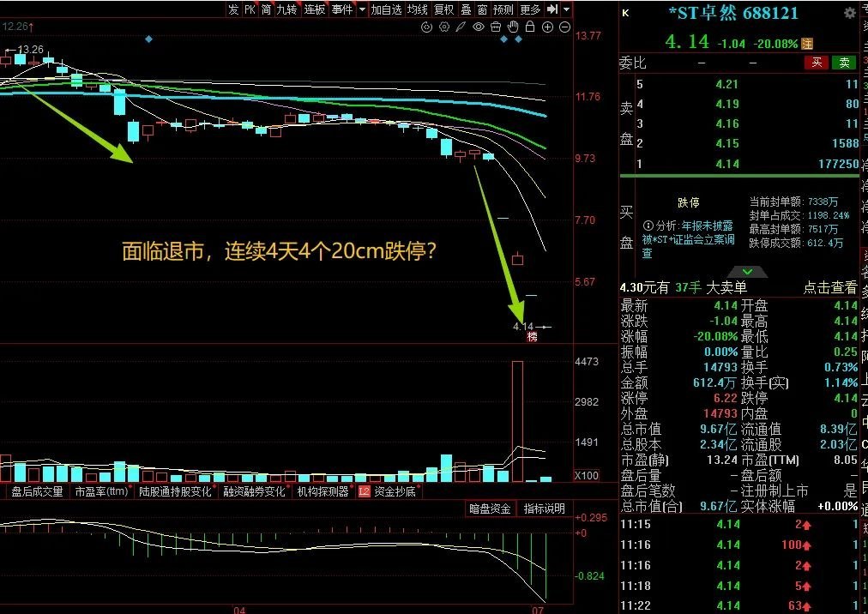Click the tall volume bar
Viewport: 868px width, 614px height.
click(x=517, y=421)
